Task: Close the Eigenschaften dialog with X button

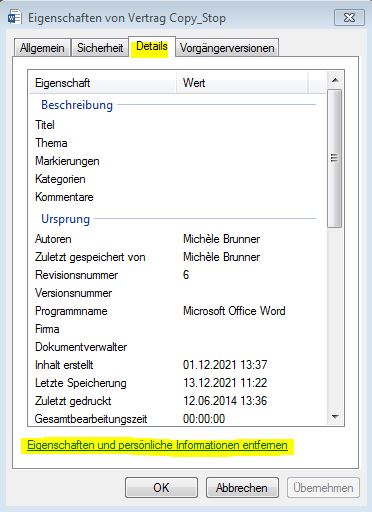Action: 349,17
